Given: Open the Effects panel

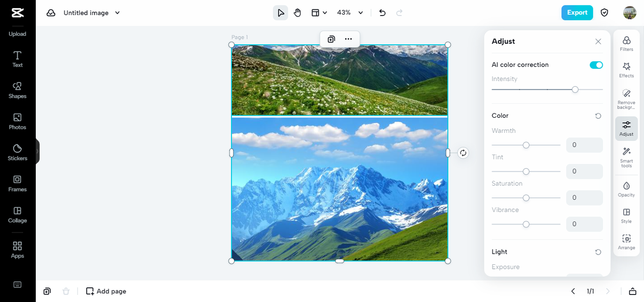Looking at the screenshot, I should pyautogui.click(x=626, y=69).
